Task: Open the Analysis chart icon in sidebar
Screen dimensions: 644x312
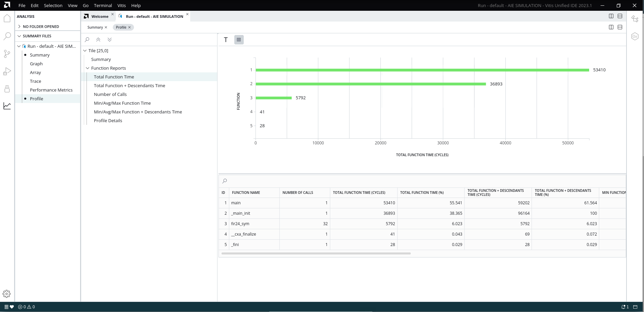Action: [7, 106]
